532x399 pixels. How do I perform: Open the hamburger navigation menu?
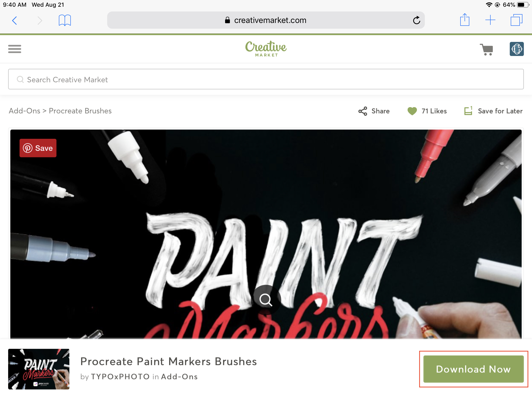tap(14, 49)
